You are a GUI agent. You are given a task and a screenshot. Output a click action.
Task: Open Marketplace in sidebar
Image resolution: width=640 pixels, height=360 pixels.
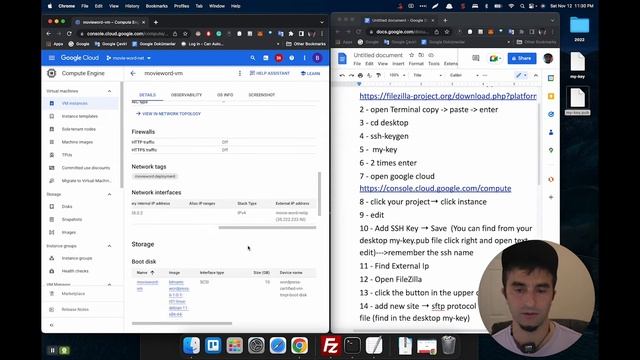click(73, 294)
